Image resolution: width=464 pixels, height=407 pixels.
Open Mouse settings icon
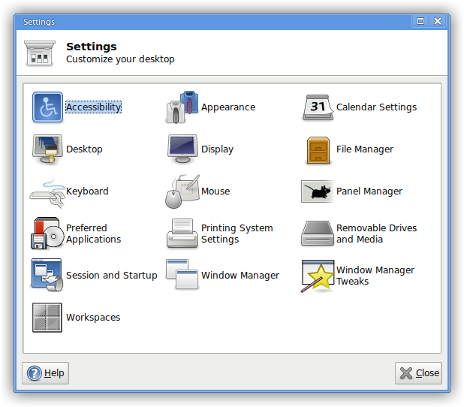(x=182, y=192)
